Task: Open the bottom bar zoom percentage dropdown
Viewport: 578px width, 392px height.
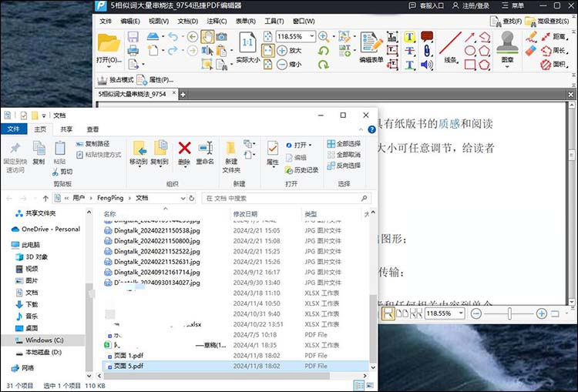Action: point(461,313)
